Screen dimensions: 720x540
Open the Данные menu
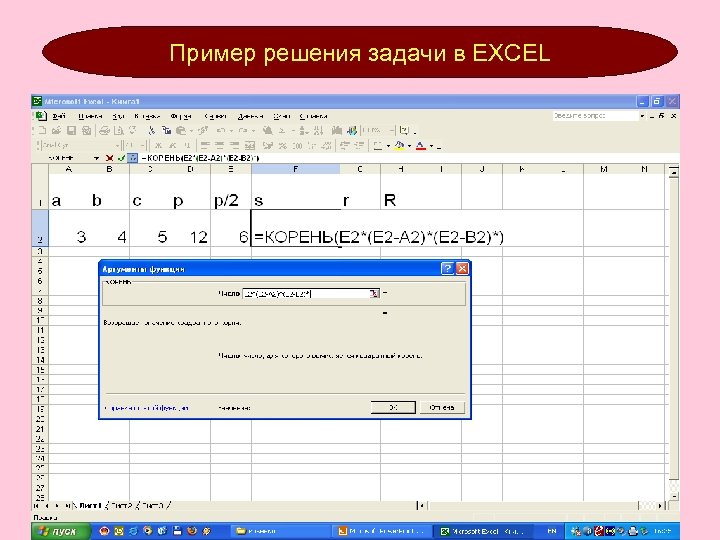coord(250,116)
